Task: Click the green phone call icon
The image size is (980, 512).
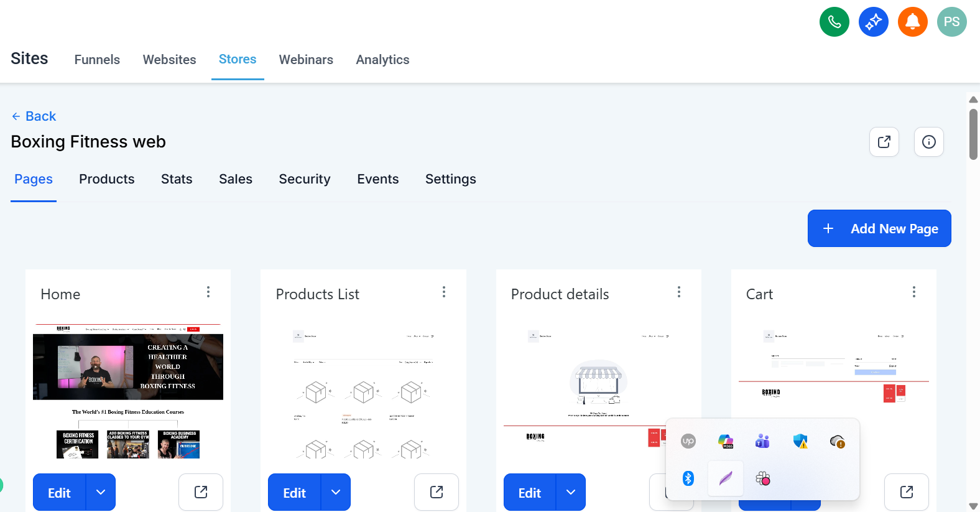Action: (834, 22)
